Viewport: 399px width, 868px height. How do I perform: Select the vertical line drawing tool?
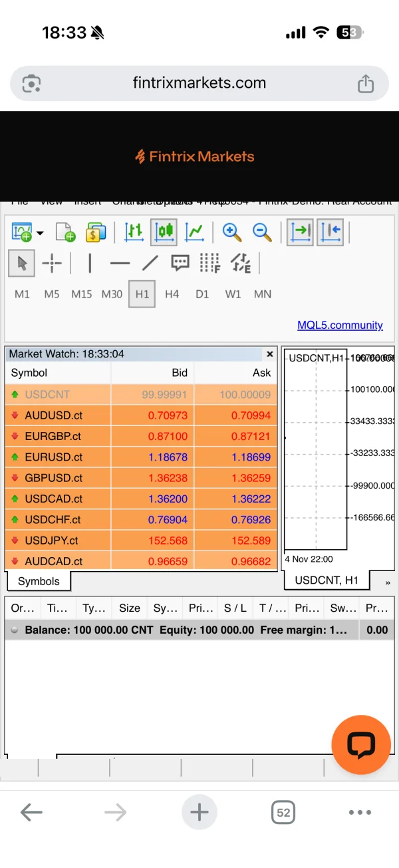pos(90,264)
